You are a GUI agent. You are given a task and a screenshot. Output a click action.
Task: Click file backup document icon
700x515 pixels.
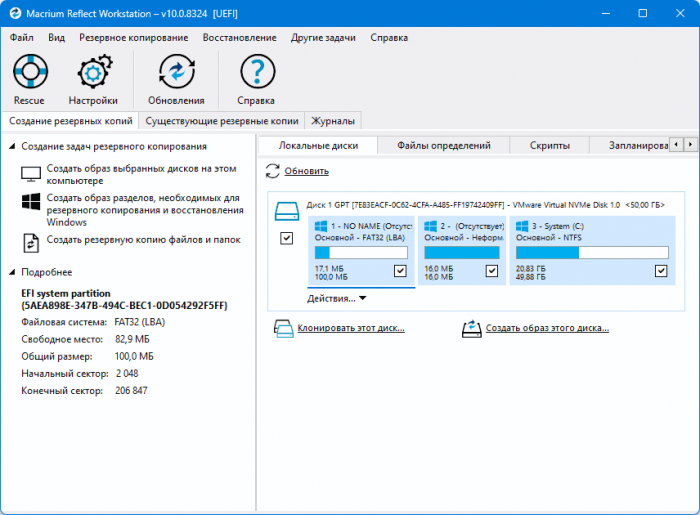31,243
